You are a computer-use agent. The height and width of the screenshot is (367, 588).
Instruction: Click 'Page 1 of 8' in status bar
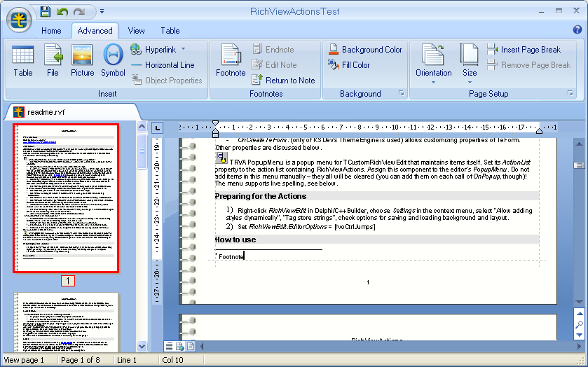point(81,360)
